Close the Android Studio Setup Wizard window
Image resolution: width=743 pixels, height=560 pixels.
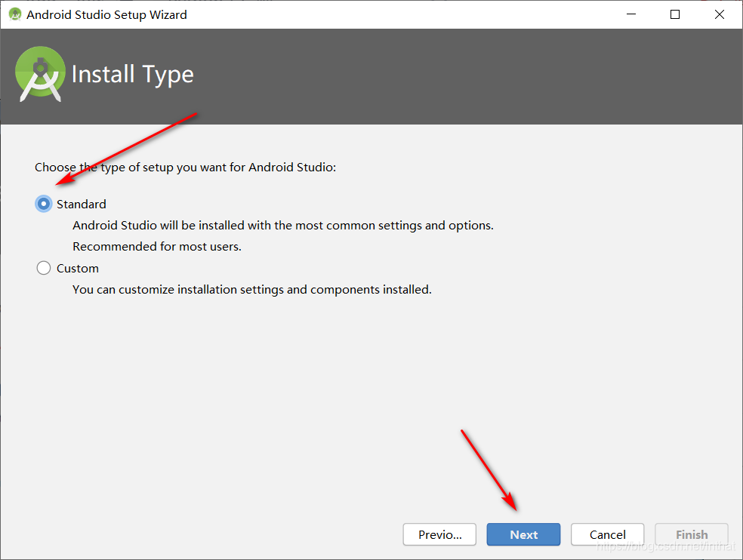click(x=720, y=14)
